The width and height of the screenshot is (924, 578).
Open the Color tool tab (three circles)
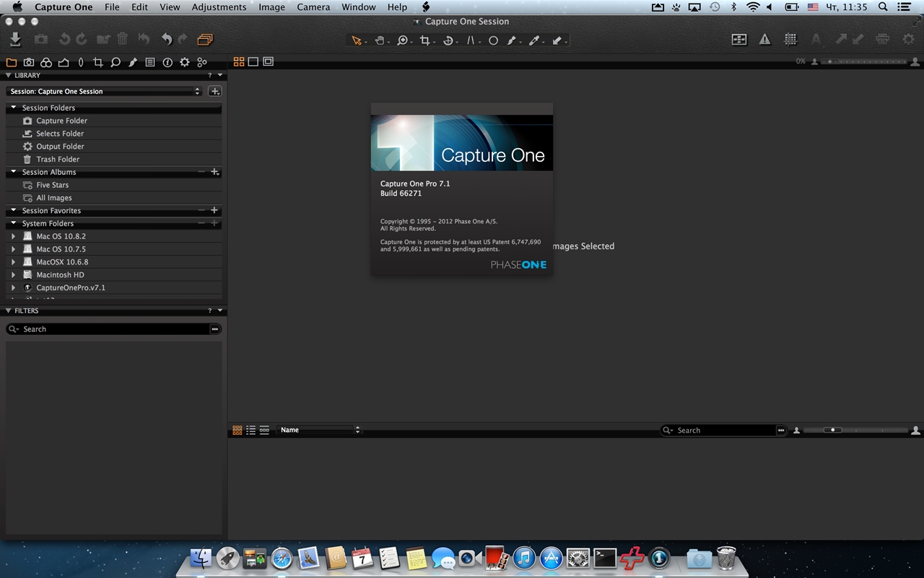[45, 62]
